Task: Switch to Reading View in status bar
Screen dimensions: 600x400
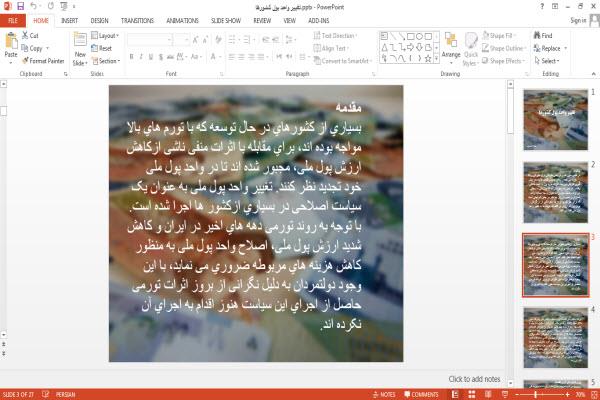Action: [x=488, y=394]
